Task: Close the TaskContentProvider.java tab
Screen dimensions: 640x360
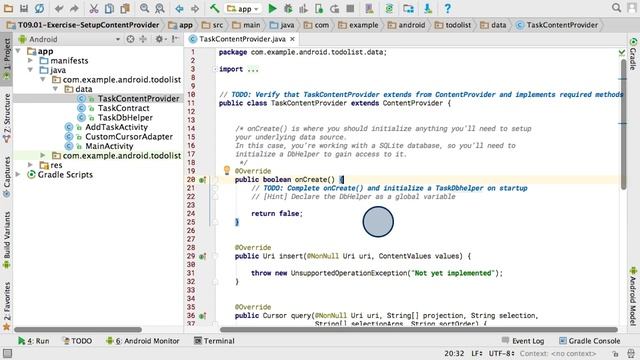Action: coord(292,39)
